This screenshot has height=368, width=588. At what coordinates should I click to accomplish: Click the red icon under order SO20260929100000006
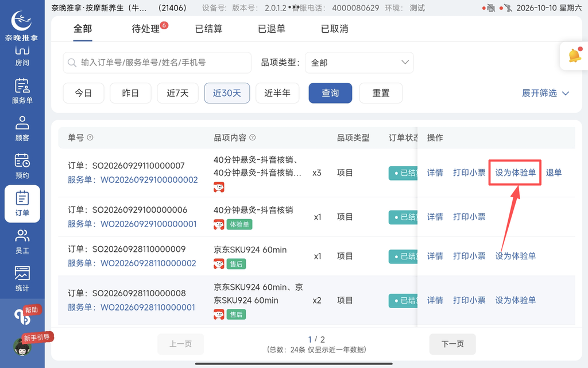[219, 225]
